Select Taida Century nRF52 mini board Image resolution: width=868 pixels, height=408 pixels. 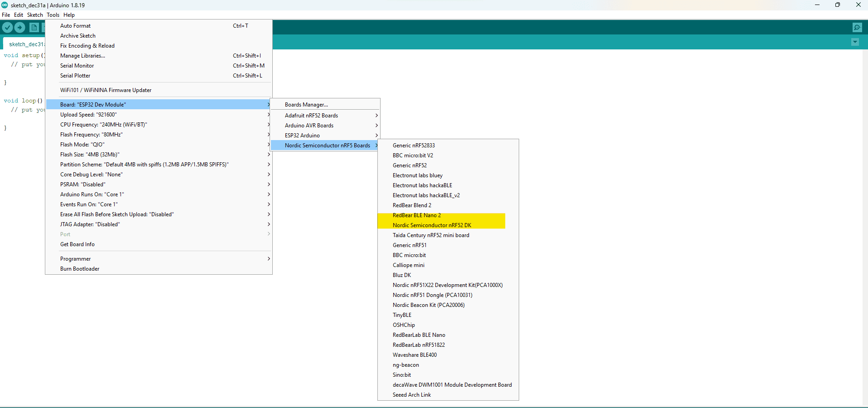click(x=448, y=235)
